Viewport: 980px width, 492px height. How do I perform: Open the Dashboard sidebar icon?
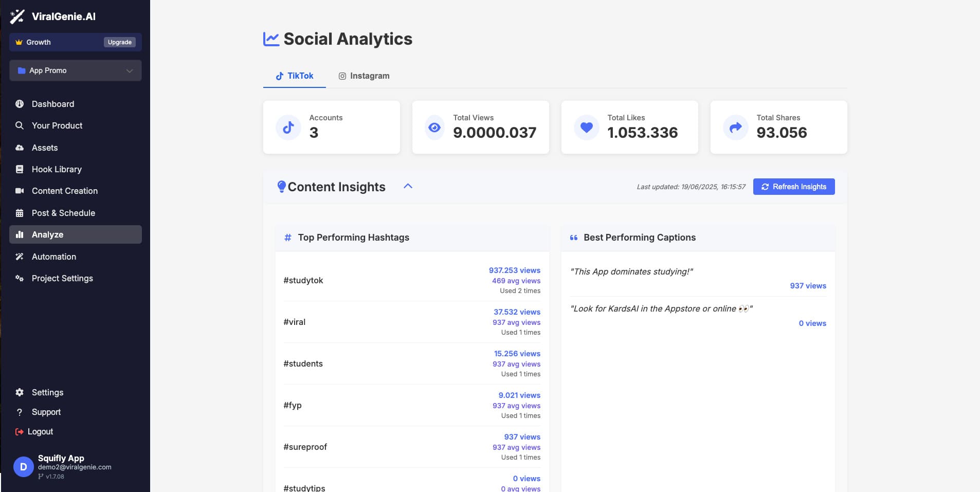(x=20, y=104)
